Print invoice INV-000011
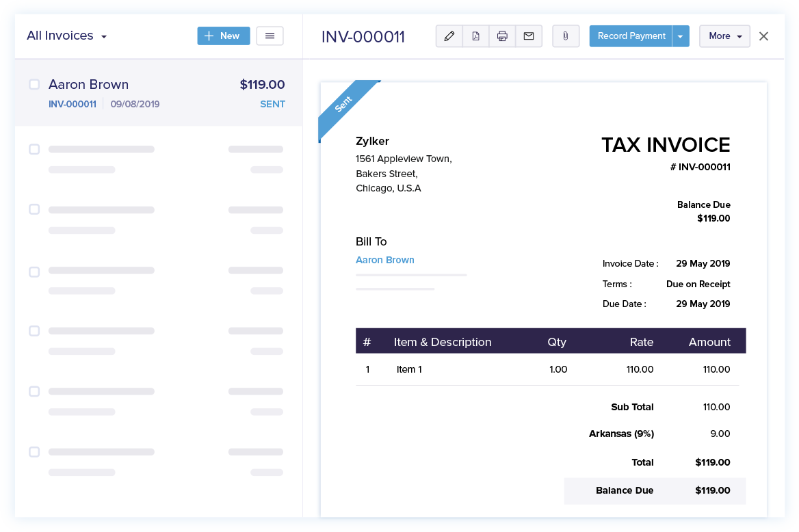Viewport: 799px width, 532px height. [x=503, y=36]
